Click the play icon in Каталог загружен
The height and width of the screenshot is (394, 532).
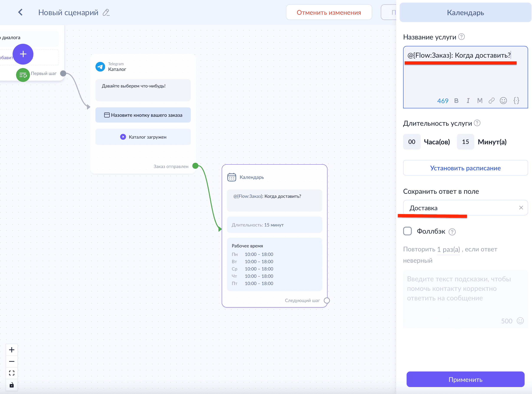click(123, 137)
